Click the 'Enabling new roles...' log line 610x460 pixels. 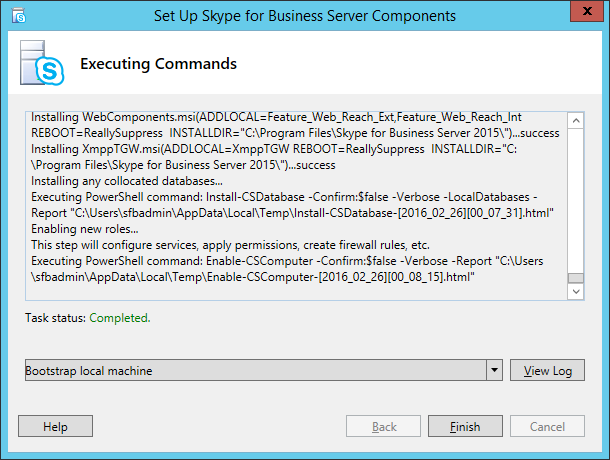point(85,229)
